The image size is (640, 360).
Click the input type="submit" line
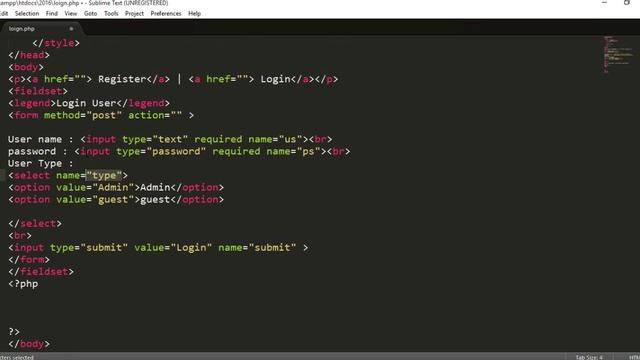[158, 248]
